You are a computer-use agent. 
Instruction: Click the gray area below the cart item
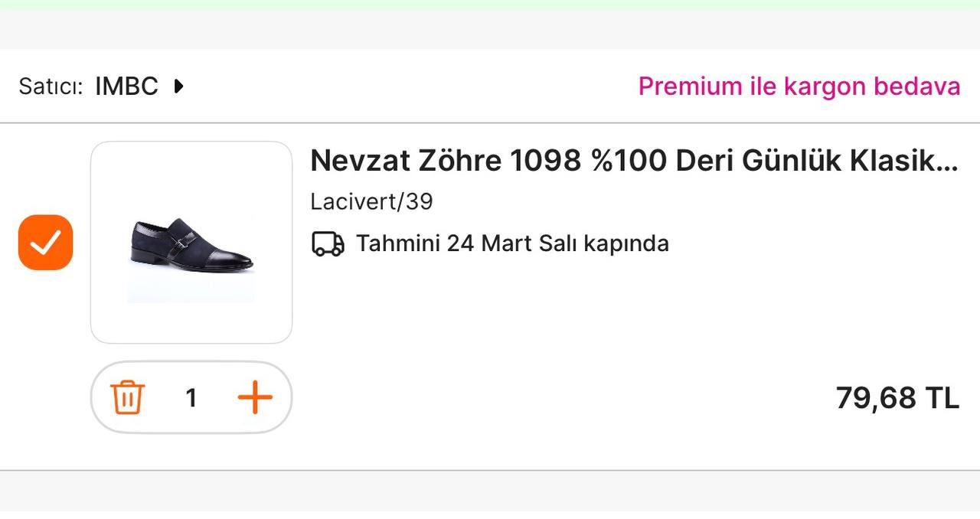490,490
